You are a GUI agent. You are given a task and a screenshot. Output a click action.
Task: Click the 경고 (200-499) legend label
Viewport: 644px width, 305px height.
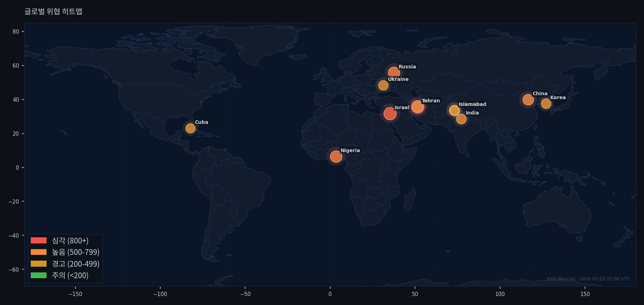pyautogui.click(x=75, y=264)
